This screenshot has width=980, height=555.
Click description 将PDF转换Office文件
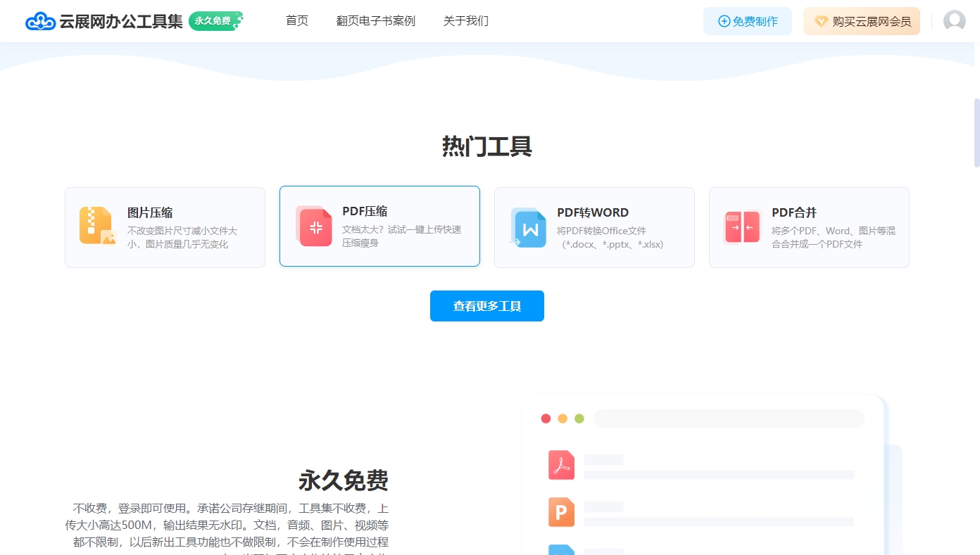tap(610, 238)
